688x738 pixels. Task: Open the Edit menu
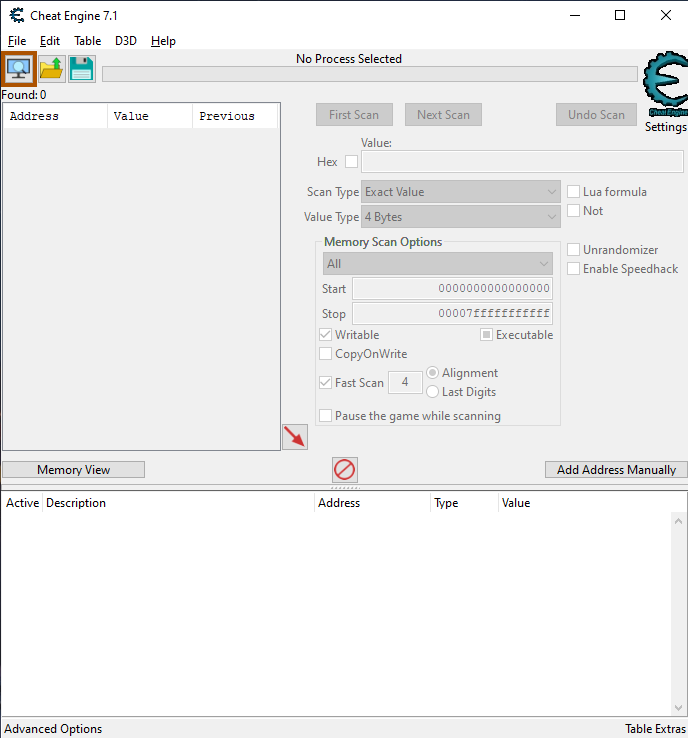coord(49,41)
